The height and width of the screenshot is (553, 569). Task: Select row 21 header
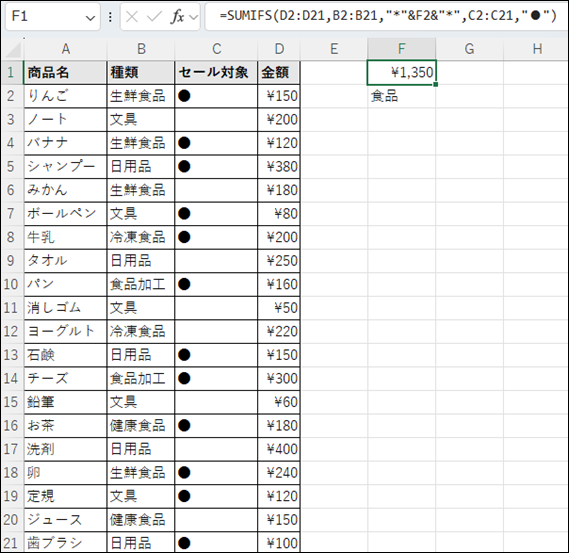pos(11,543)
